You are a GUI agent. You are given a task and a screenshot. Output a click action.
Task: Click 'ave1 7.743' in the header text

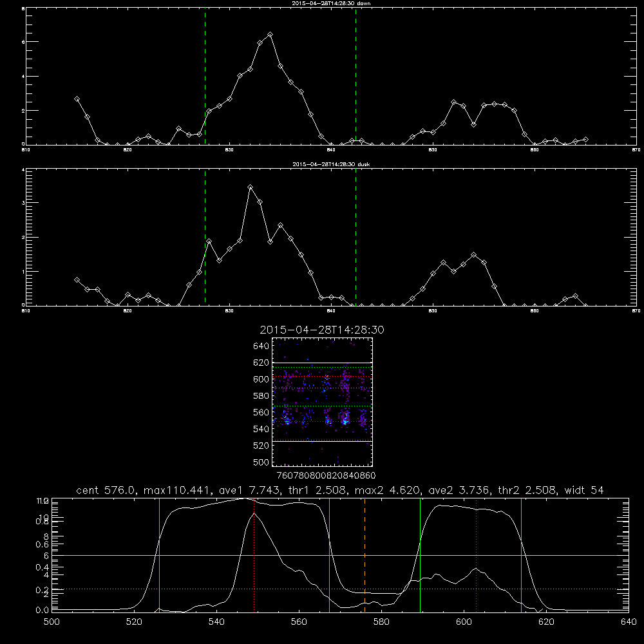[x=249, y=490]
